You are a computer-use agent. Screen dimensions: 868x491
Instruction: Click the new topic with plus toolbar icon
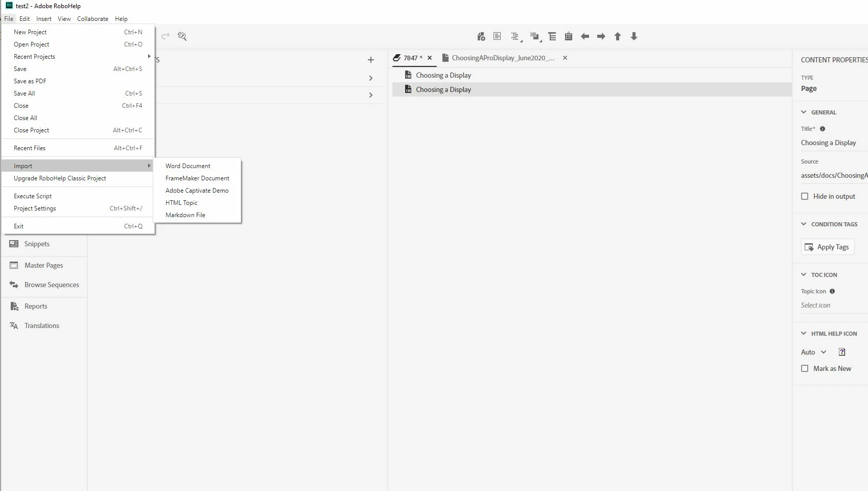[x=481, y=36]
